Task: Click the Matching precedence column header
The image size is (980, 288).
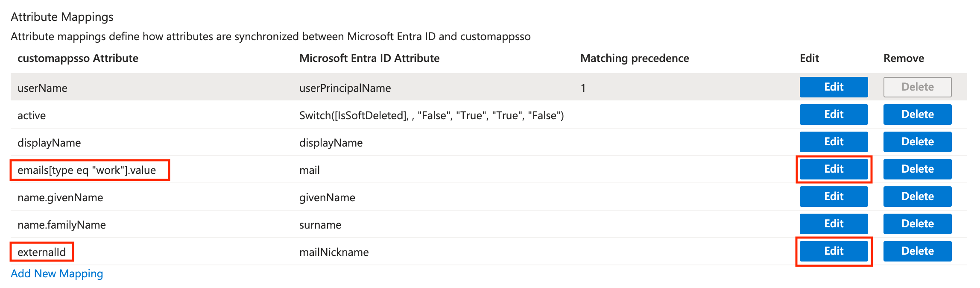Action: click(635, 58)
